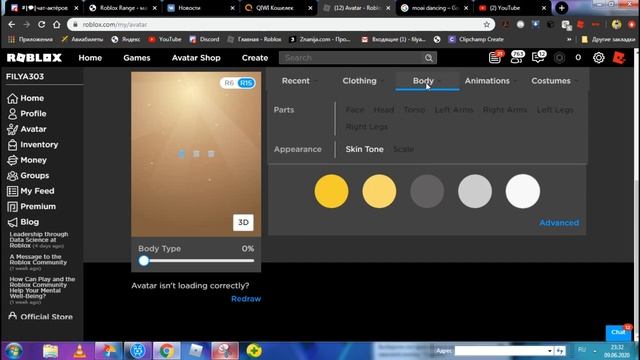Viewport: 640px width, 360px height.
Task: Open the Avatar Shop nav item
Action: tap(196, 58)
